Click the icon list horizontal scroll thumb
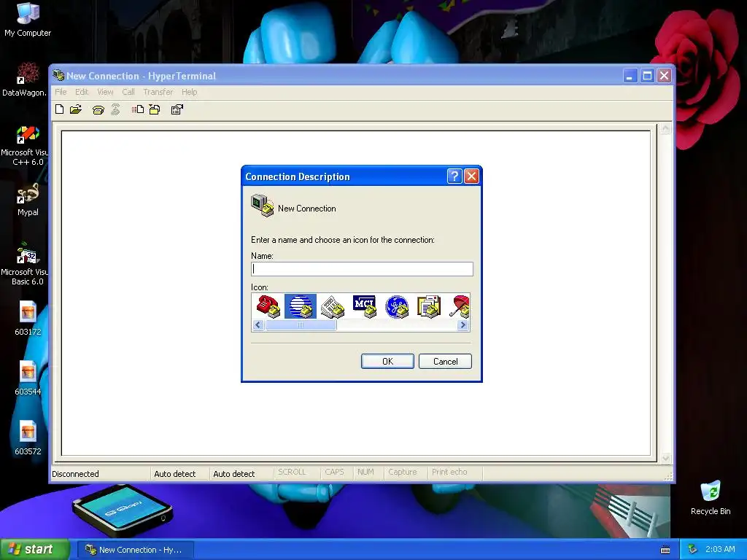 click(x=301, y=324)
